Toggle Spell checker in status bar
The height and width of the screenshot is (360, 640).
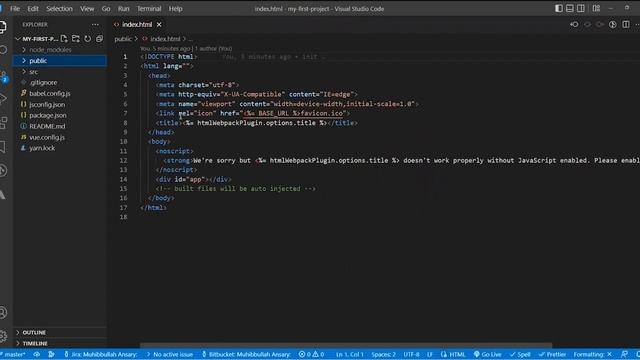tap(520, 354)
